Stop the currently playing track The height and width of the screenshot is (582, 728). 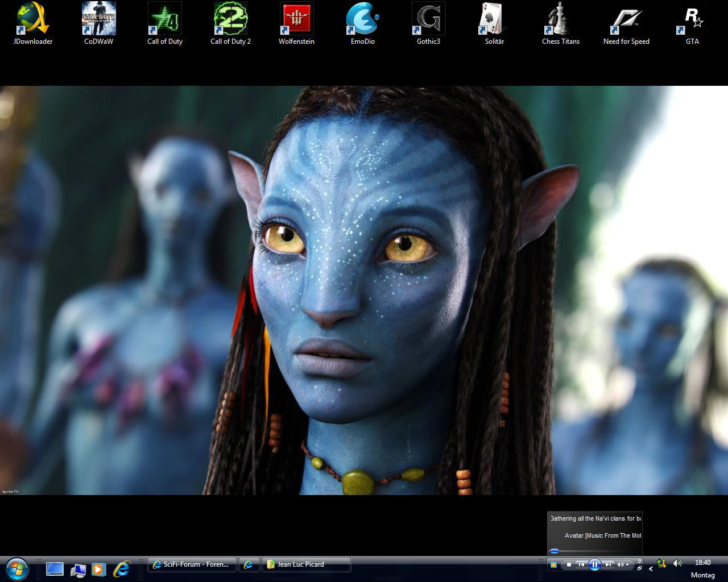[569, 564]
